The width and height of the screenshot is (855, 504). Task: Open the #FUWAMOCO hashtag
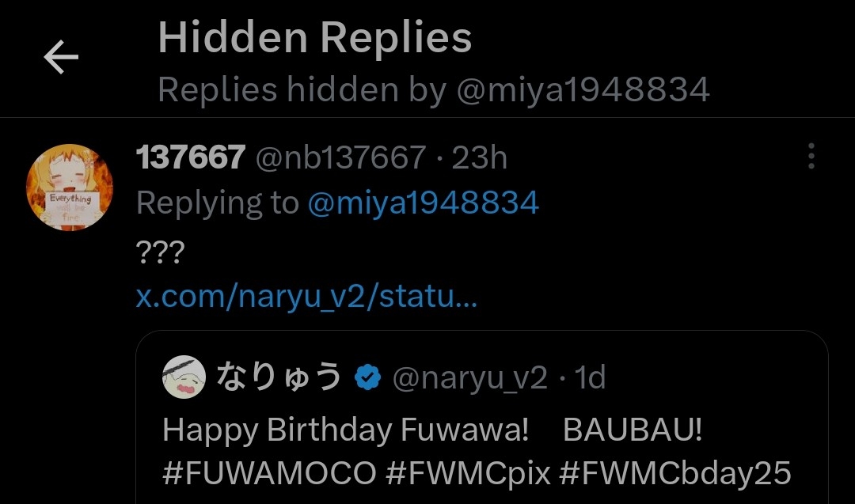(269, 473)
